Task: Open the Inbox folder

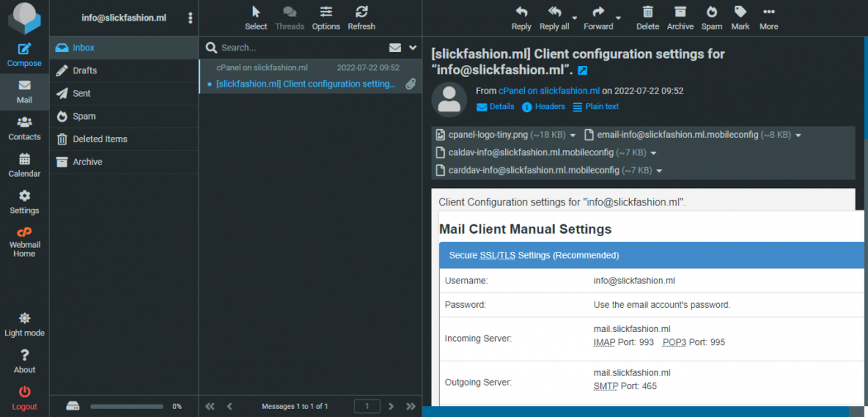Action: click(x=124, y=48)
